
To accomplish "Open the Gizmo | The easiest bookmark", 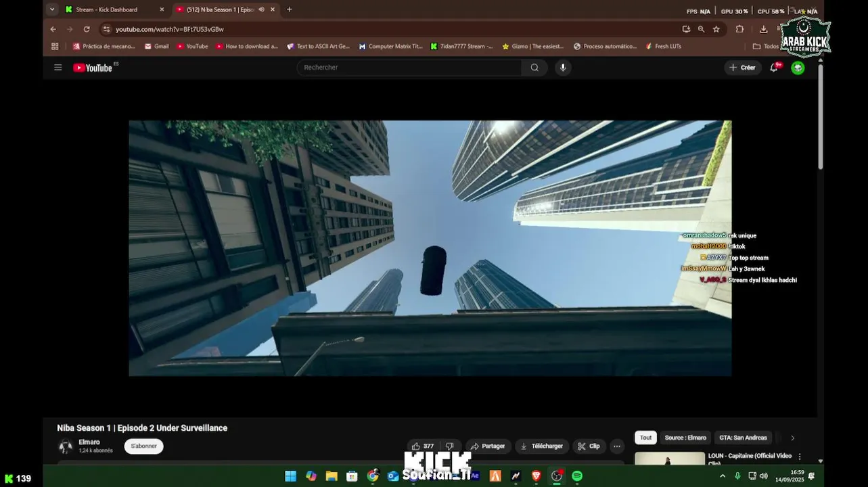I will coord(532,47).
